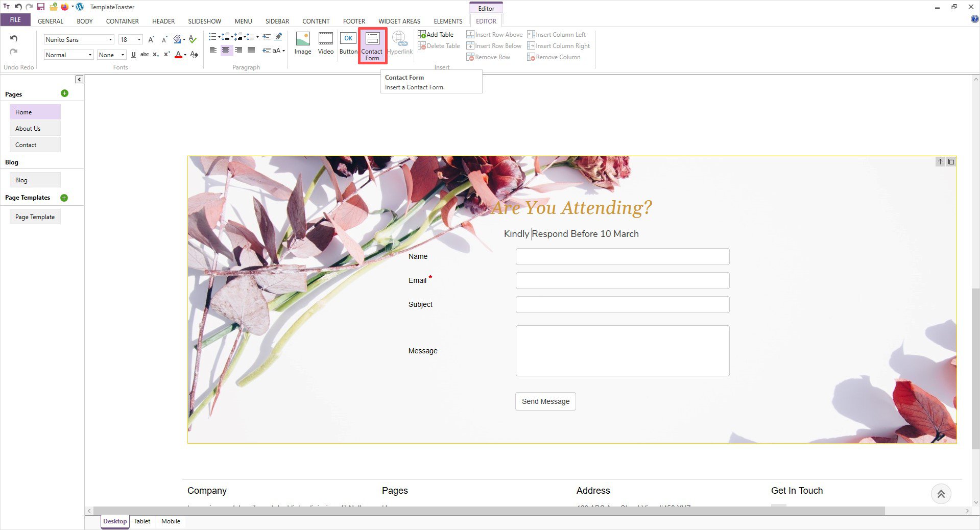Toggle center text alignment
980x530 pixels.
click(x=225, y=51)
